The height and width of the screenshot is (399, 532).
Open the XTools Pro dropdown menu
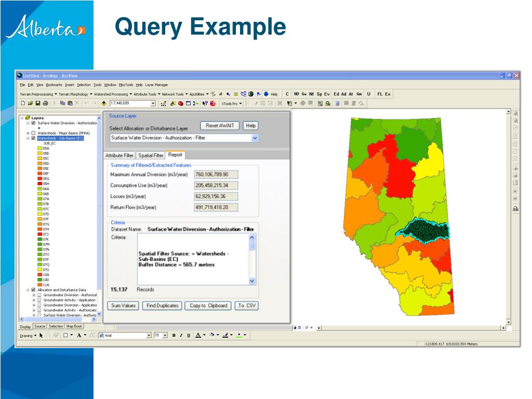(x=232, y=103)
